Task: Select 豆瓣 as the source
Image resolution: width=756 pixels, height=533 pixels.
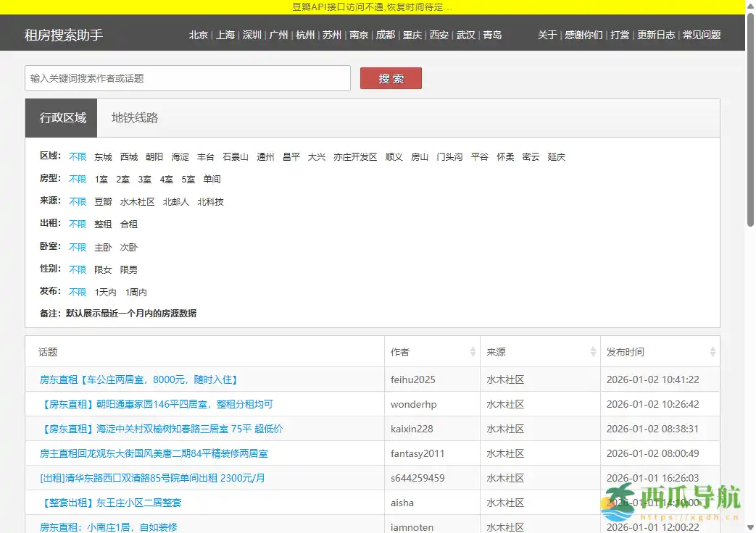Action: [101, 201]
